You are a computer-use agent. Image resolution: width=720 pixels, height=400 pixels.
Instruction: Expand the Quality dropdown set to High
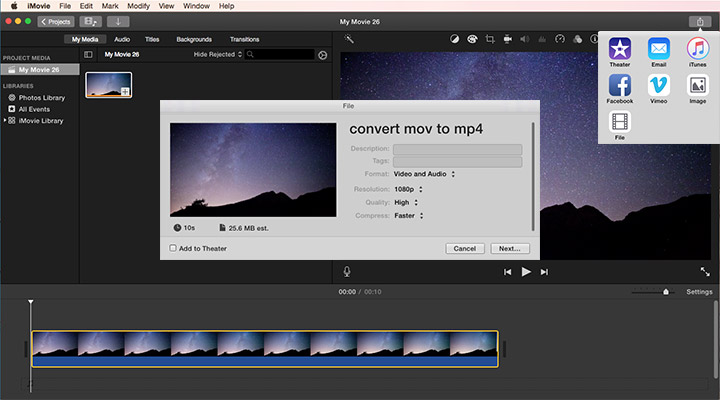click(x=406, y=201)
